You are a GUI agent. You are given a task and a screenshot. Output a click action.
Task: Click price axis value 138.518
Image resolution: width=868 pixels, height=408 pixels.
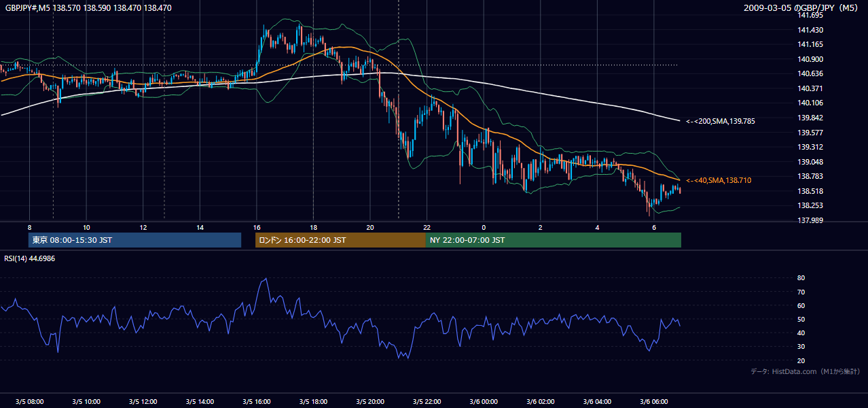pyautogui.click(x=811, y=191)
